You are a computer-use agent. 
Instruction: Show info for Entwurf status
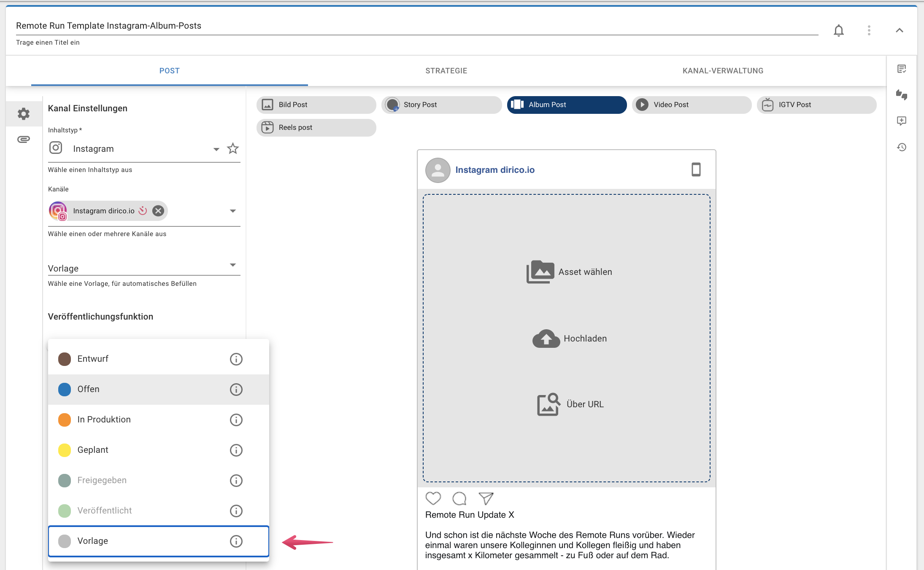coord(236,359)
